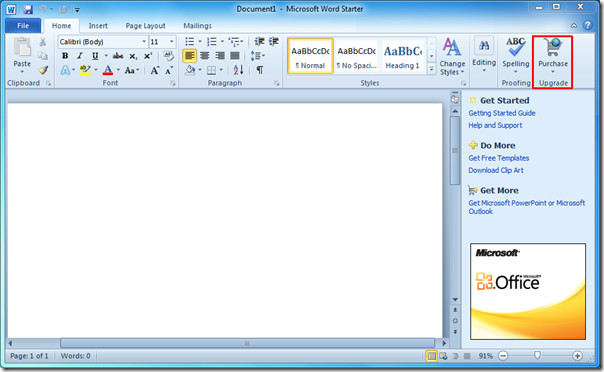Click strikethrough abc icon

pyautogui.click(x=118, y=56)
